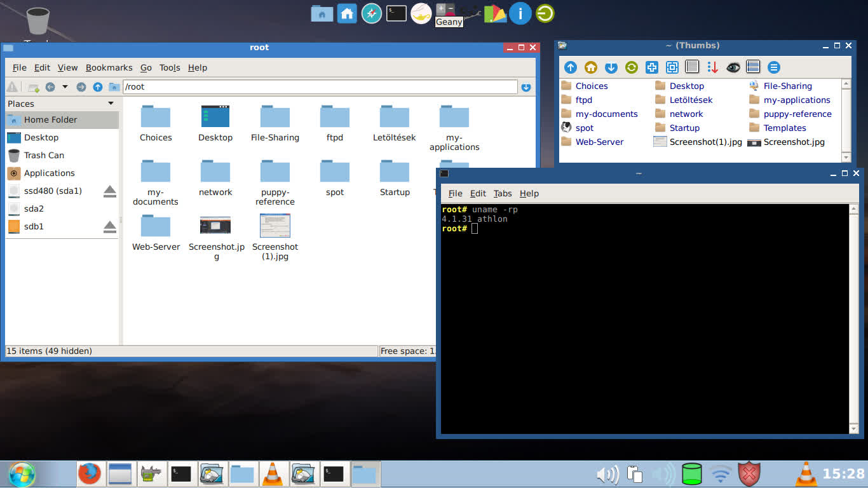
Task: Click Thumbs window vertical scrollbar
Action: tap(846, 120)
